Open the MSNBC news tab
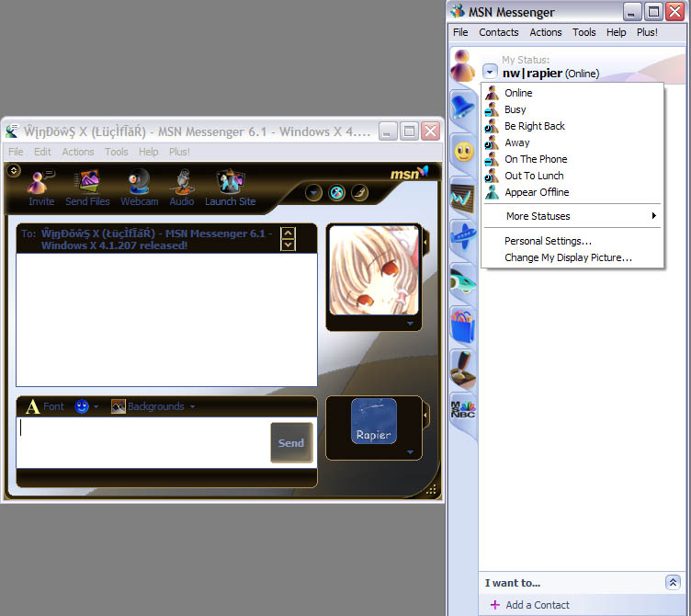691x616 pixels. coord(463,410)
